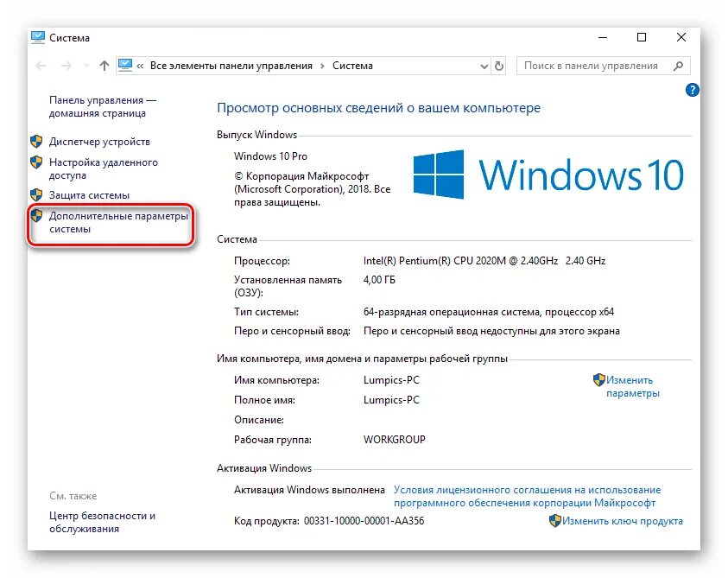The width and height of the screenshot is (728, 578).
Task: Click Активация Windows выполнена text
Action: pos(309,490)
